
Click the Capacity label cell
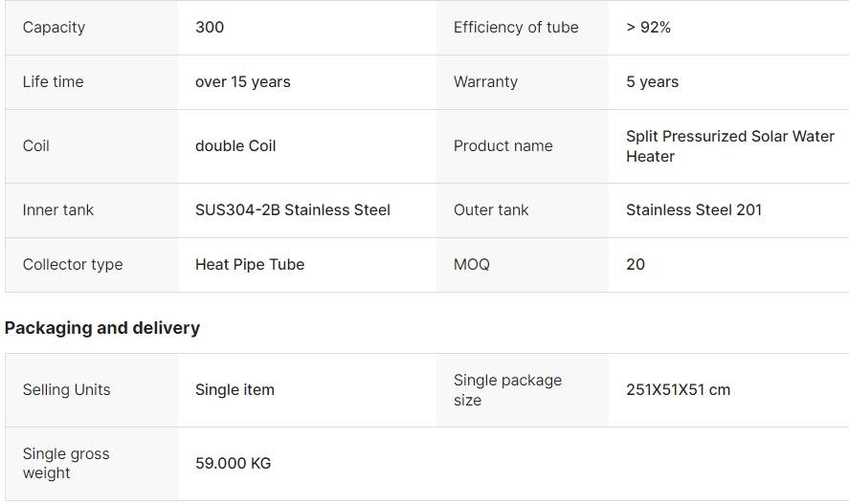[54, 28]
